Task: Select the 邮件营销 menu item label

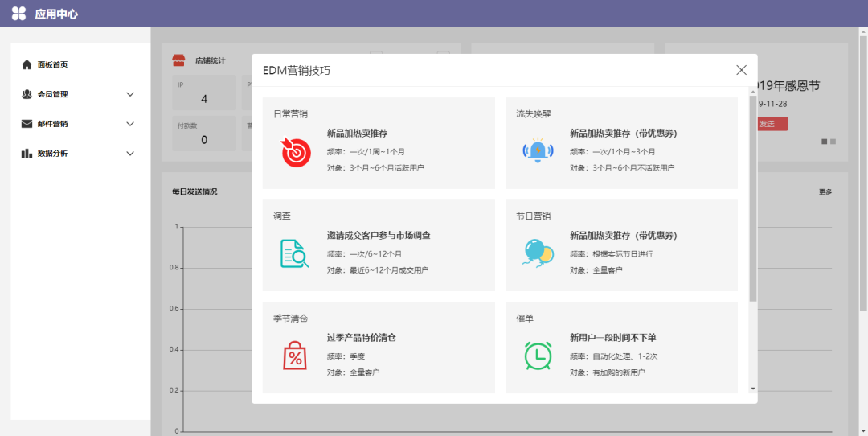Action: coord(52,124)
